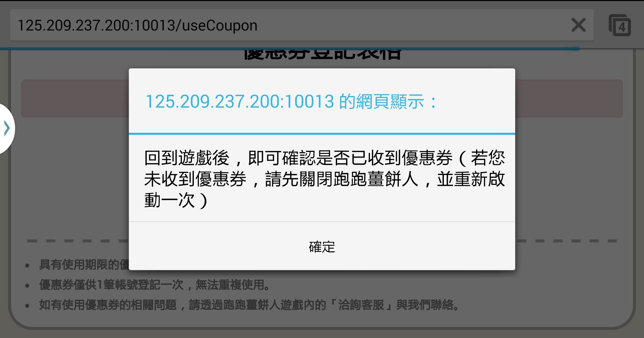Expand the side panel chevron handle
The width and height of the screenshot is (644, 338).
(7, 128)
